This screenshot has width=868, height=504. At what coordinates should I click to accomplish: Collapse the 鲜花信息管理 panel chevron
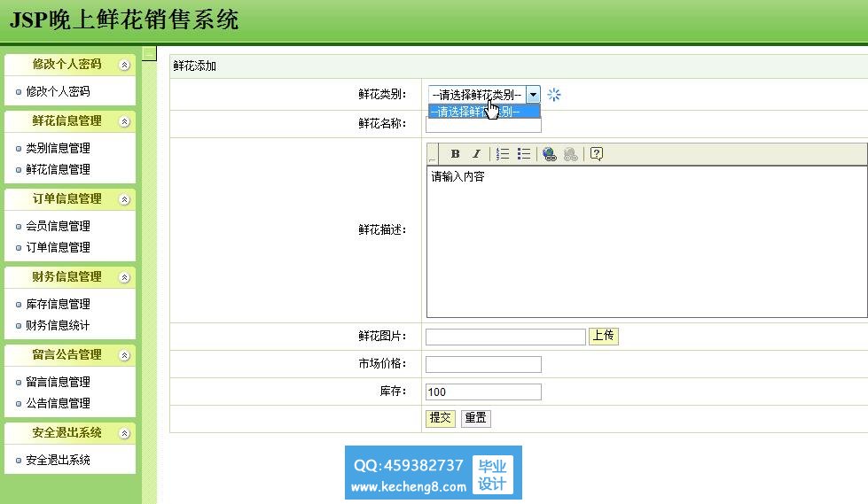(x=124, y=121)
